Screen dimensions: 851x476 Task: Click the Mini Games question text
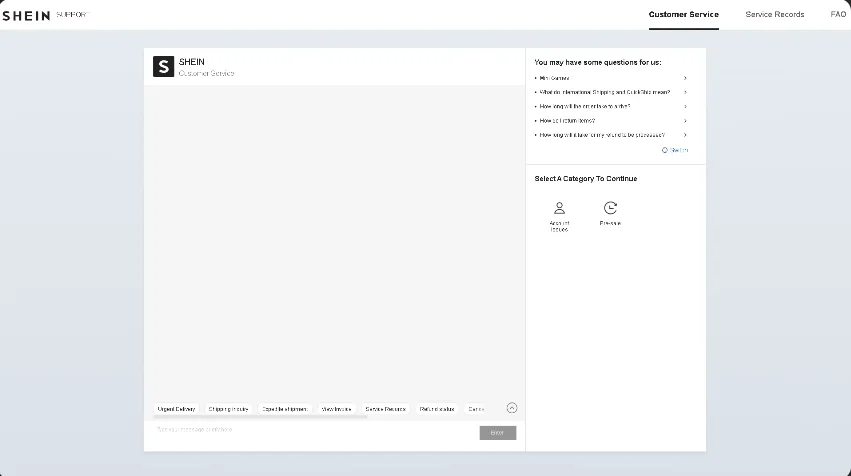click(554, 78)
